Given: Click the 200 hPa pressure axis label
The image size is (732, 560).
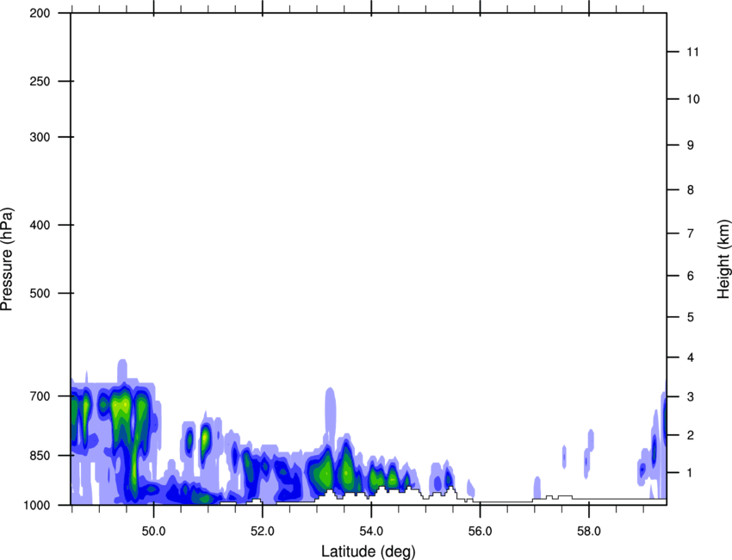Looking at the screenshot, I should tap(40, 13).
